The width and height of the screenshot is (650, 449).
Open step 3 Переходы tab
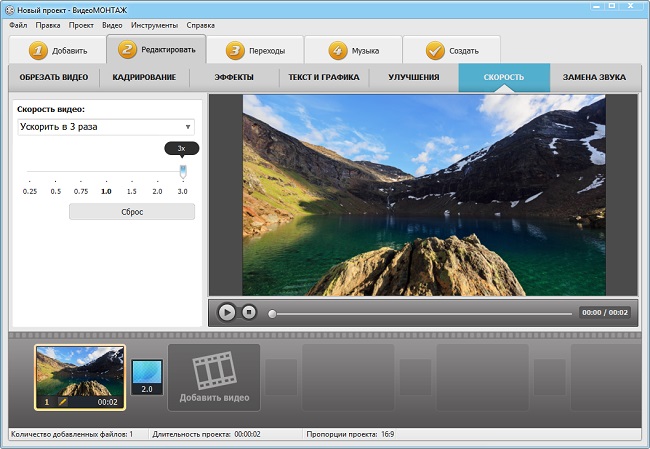pos(254,50)
